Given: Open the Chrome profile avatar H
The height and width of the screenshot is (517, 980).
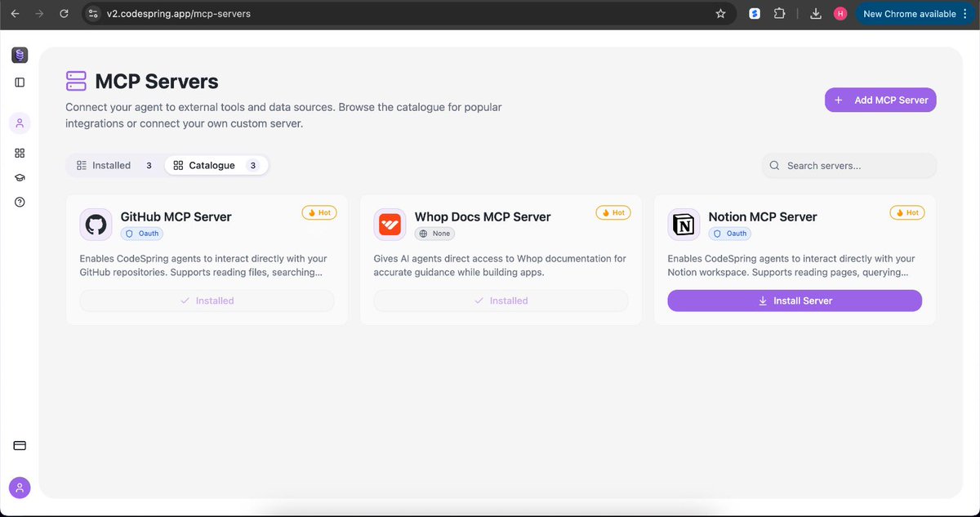Looking at the screenshot, I should pos(840,14).
